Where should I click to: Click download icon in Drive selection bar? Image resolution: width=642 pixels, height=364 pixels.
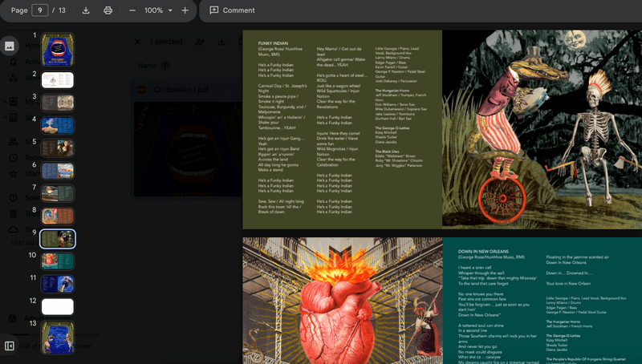point(221,42)
